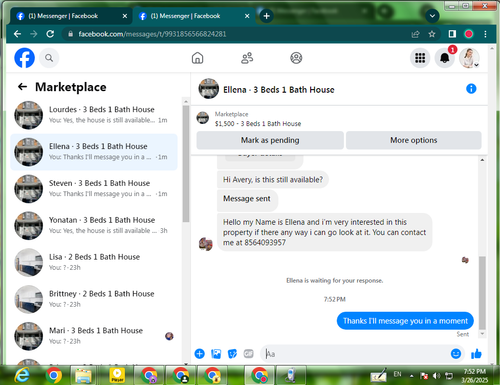Open Internet Explorer from the taskbar
The image size is (500, 385).
click(x=22, y=376)
